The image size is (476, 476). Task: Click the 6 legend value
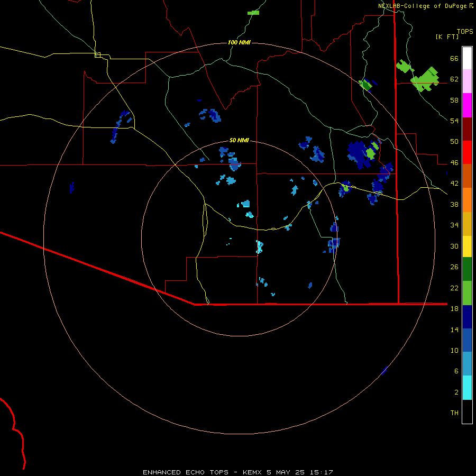[x=456, y=371]
